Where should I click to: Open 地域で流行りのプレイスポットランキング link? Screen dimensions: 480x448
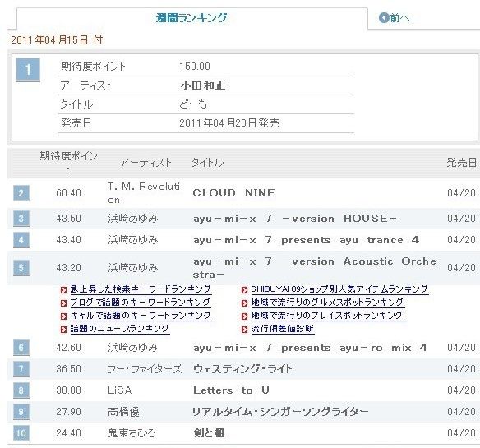(x=327, y=316)
